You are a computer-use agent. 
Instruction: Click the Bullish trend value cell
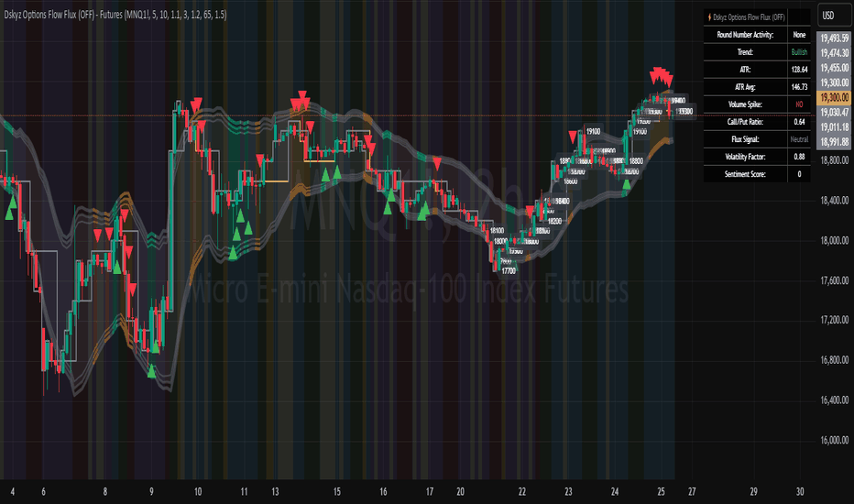tap(799, 52)
